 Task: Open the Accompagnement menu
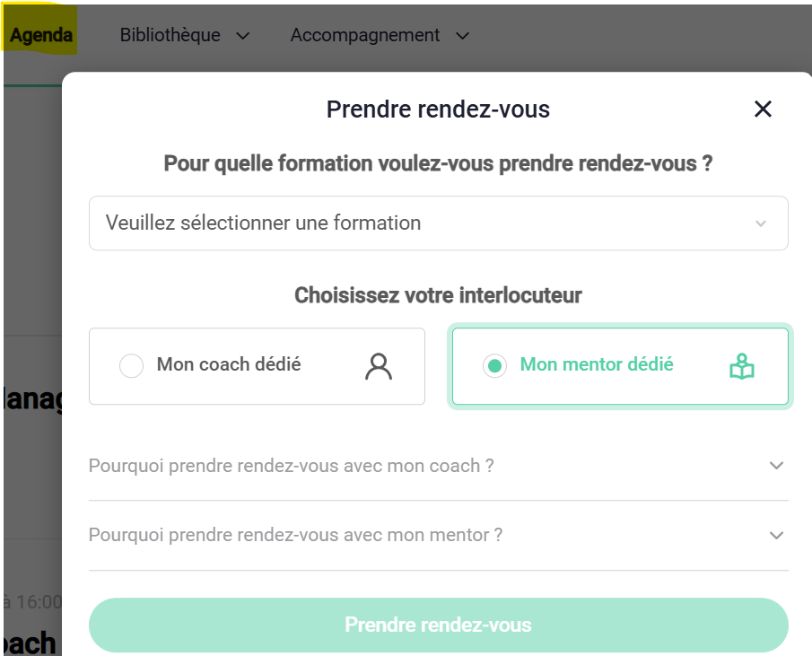pos(365,35)
